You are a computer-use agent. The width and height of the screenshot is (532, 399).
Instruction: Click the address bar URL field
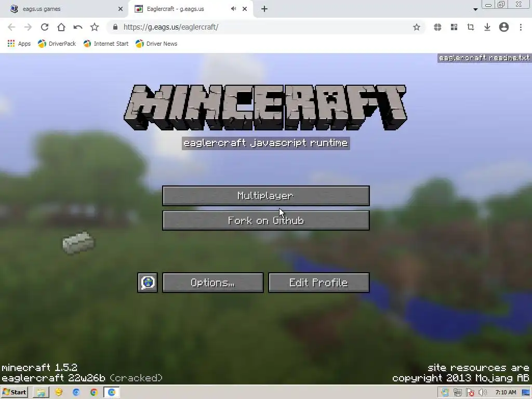coord(264,27)
